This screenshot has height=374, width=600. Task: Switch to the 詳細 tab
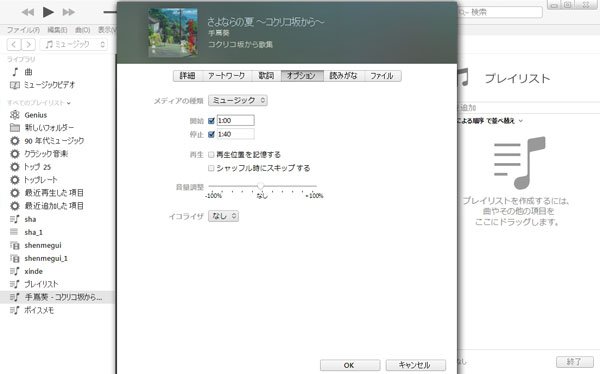tap(188, 76)
